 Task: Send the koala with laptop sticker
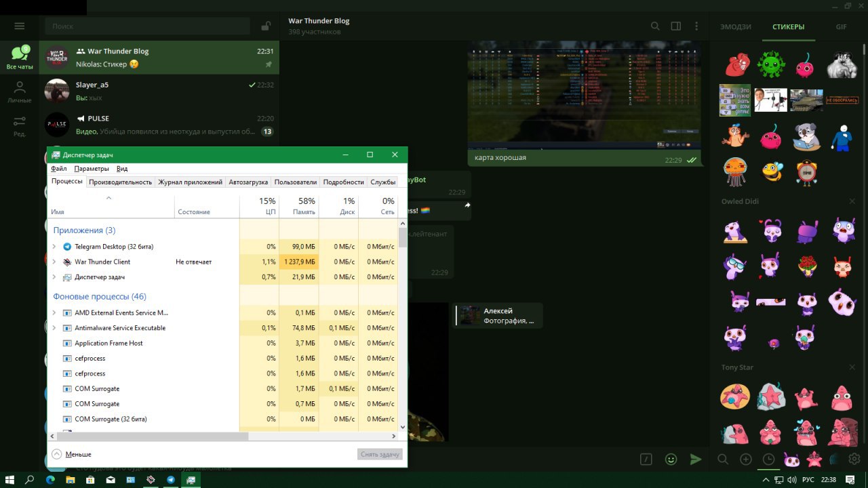806,137
